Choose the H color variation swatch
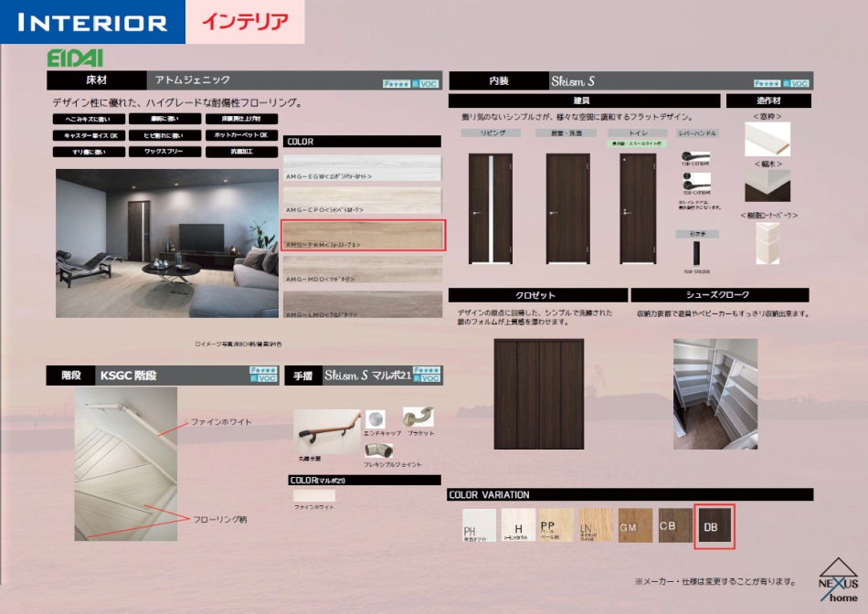Viewport: 868px width, 614px height. pos(518,524)
